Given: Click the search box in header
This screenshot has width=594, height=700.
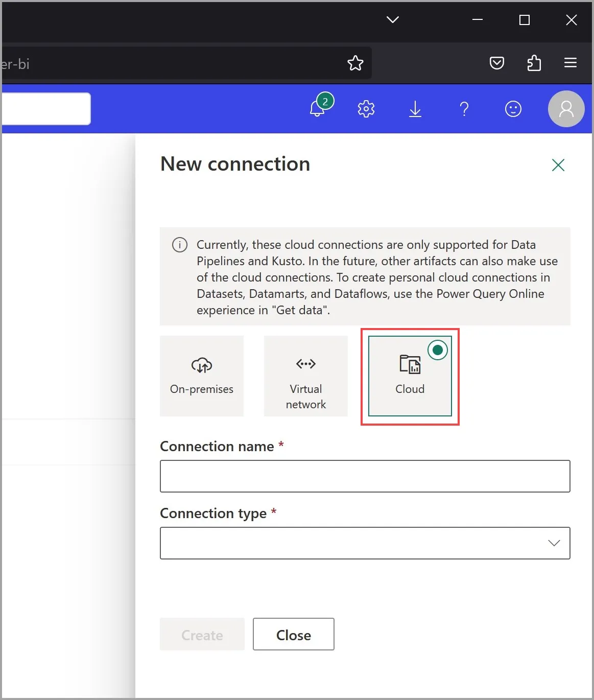Looking at the screenshot, I should [46, 109].
